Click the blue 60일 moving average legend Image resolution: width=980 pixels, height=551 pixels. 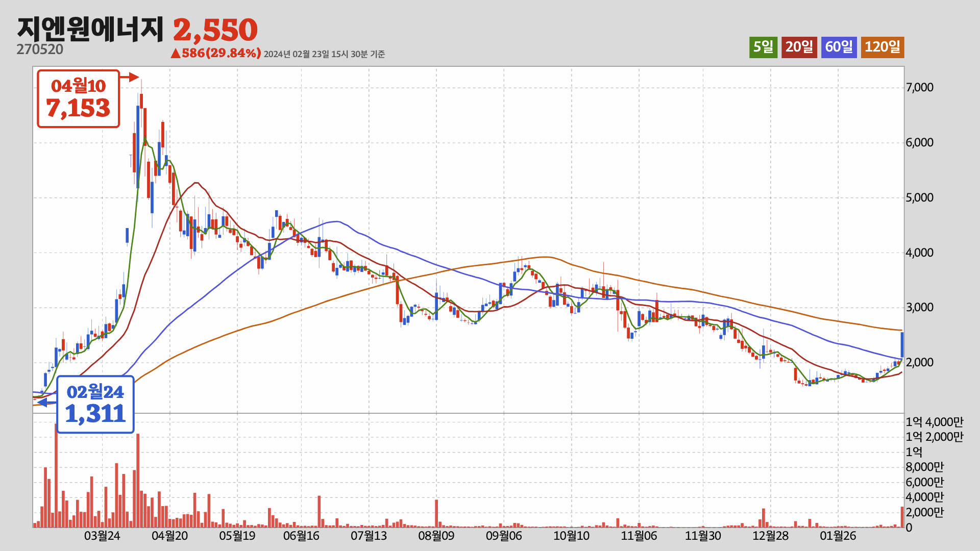click(839, 47)
